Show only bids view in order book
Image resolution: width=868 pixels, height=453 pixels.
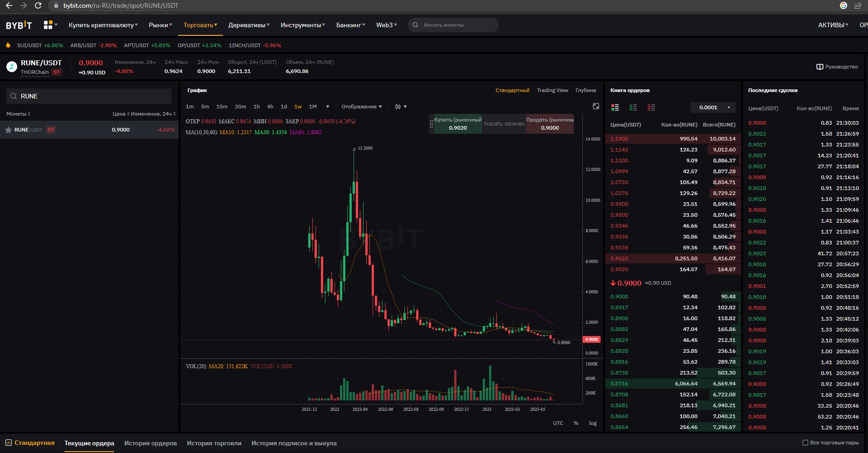[633, 107]
